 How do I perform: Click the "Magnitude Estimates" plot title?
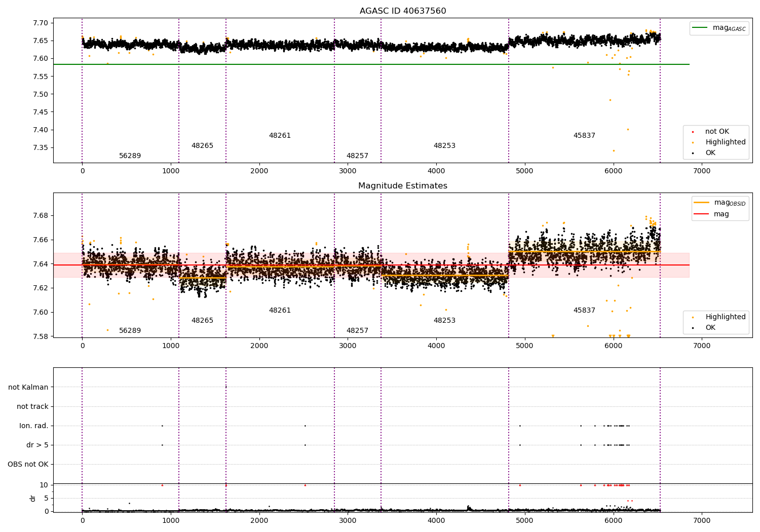(x=403, y=186)
